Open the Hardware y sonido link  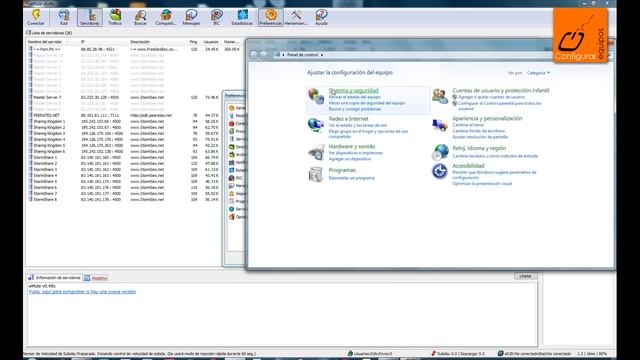tap(352, 146)
